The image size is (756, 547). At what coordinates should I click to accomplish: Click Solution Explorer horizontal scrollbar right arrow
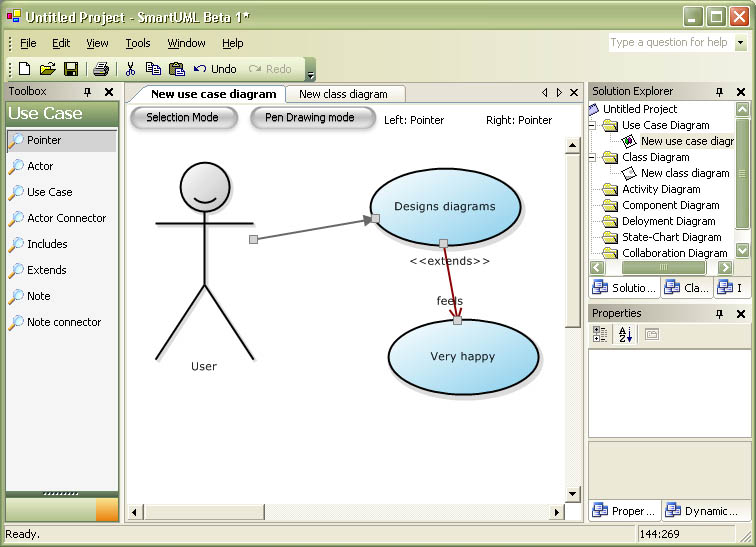725,267
